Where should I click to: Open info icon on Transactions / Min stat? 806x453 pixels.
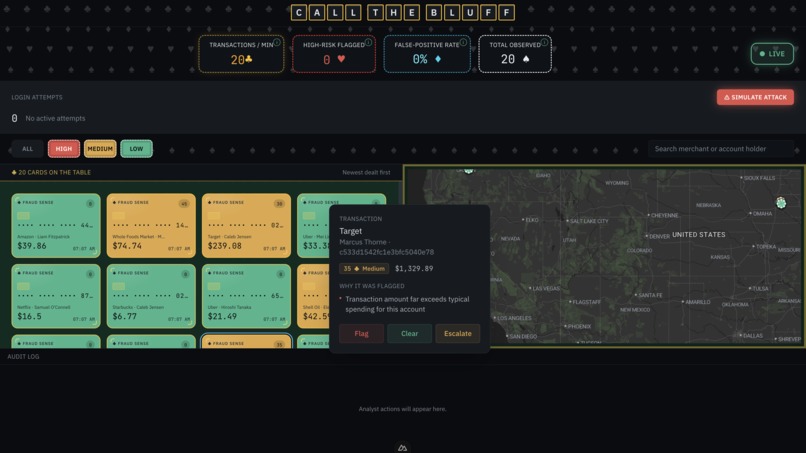277,42
